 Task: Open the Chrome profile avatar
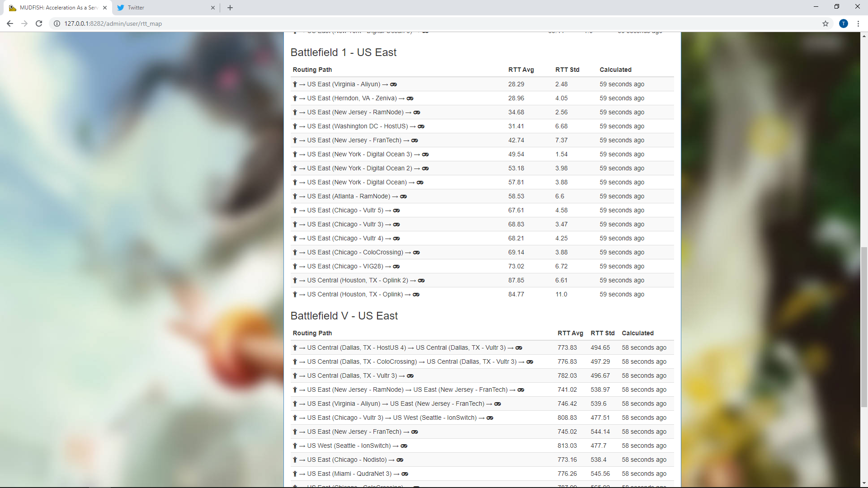pos(843,23)
